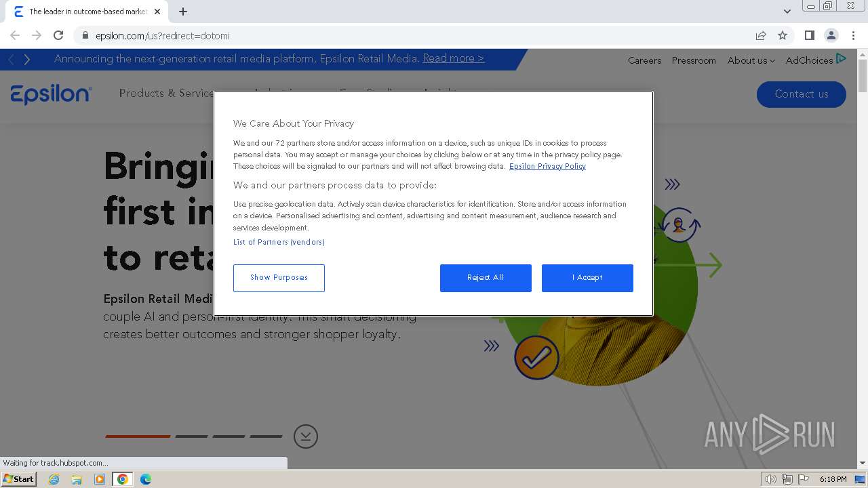
Task: Click I Accept in privacy dialog
Action: 587,278
